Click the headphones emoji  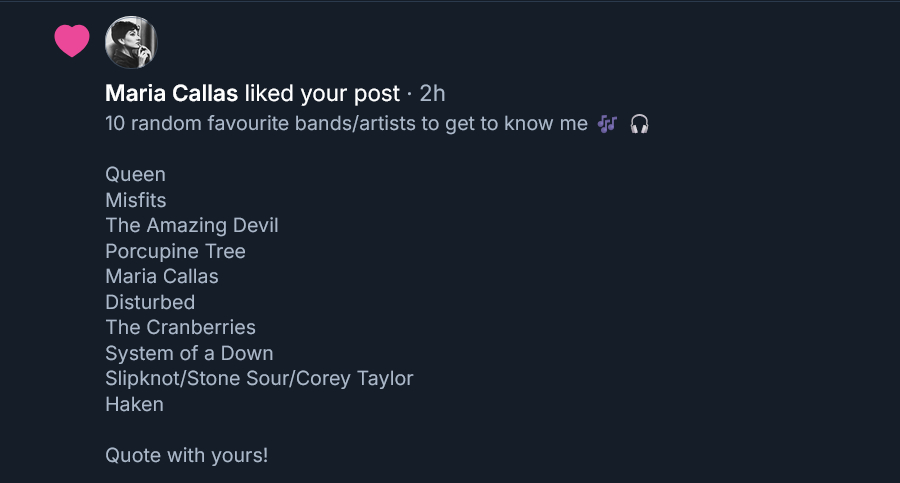(x=640, y=124)
